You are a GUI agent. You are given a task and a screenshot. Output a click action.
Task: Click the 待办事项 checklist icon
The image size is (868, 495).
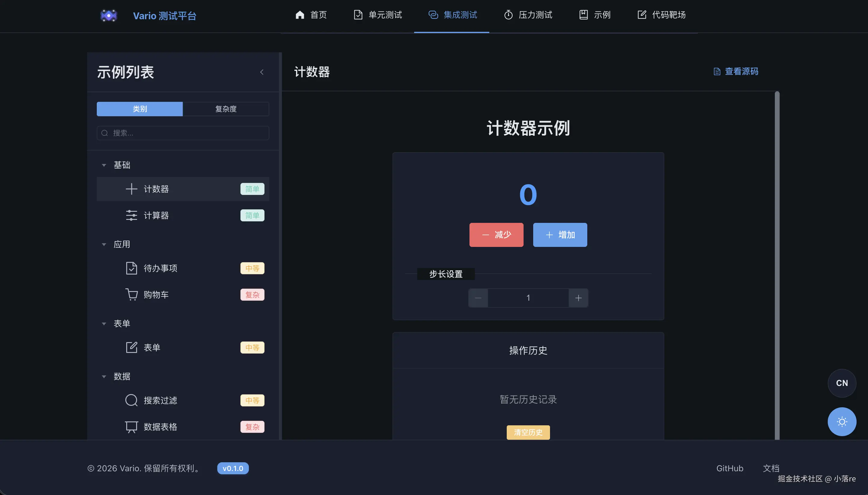(132, 268)
